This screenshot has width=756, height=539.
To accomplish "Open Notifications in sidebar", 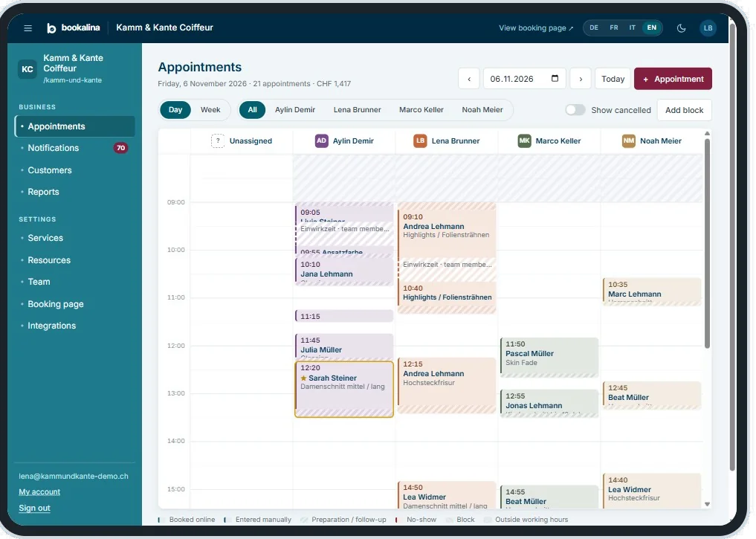I will pos(75,148).
